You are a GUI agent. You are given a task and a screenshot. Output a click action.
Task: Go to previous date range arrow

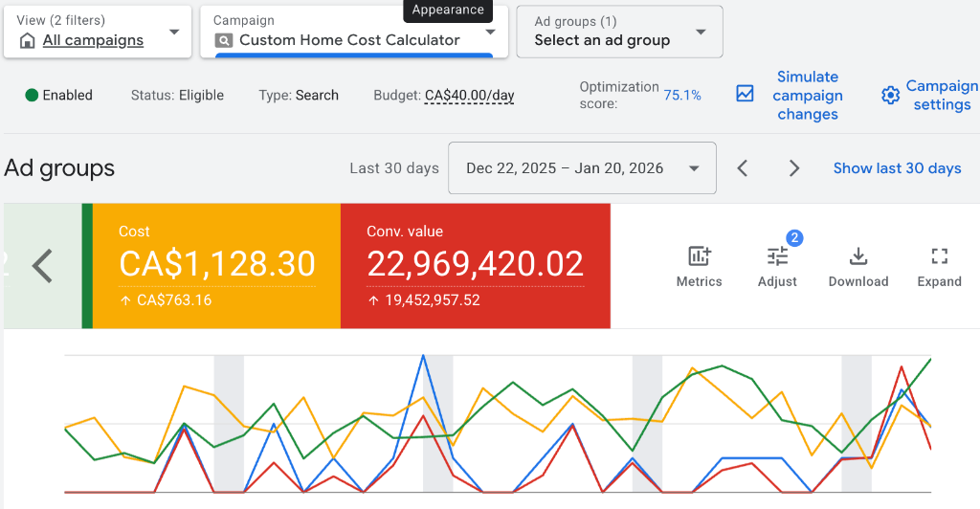(742, 168)
